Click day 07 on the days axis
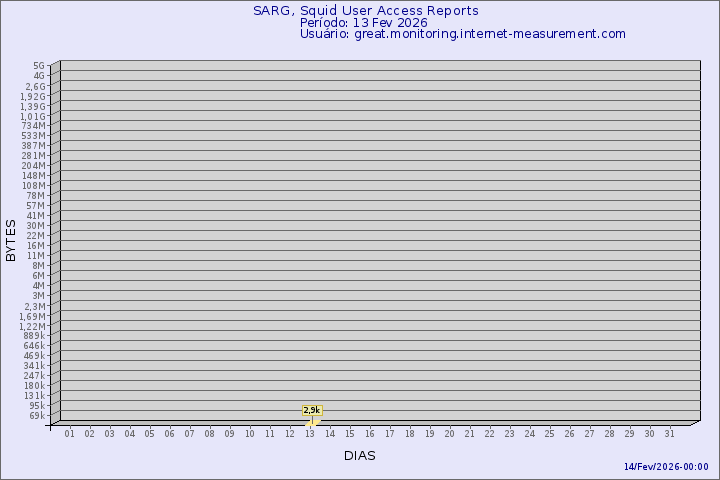The width and height of the screenshot is (720, 480). [190, 433]
